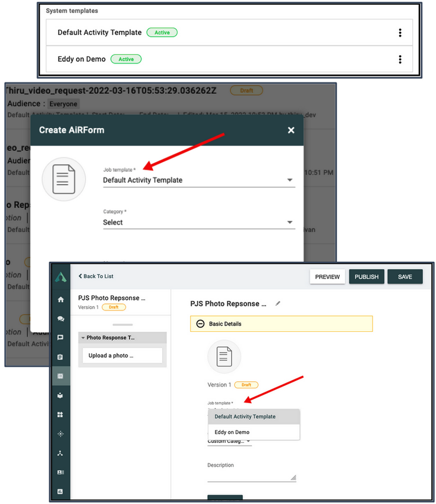Open the video message sidebar icon
Image resolution: width=436 pixels, height=504 pixels.
point(60,338)
